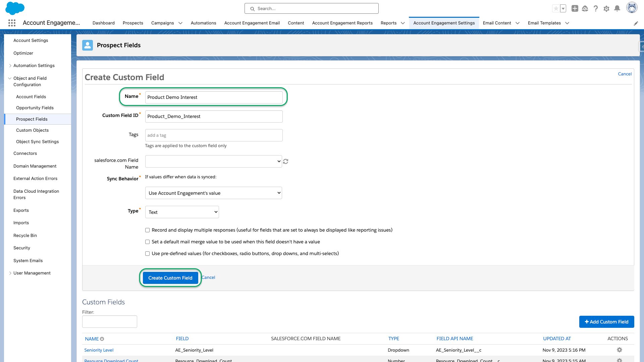Viewport: 644px width, 362px height.
Task: Select the Account Engagement Settings tab
Action: pos(444,23)
